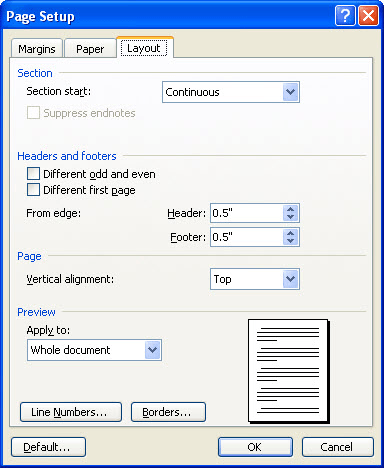Enable Different odd and even checkbox
The height and width of the screenshot is (468, 384).
point(33,174)
